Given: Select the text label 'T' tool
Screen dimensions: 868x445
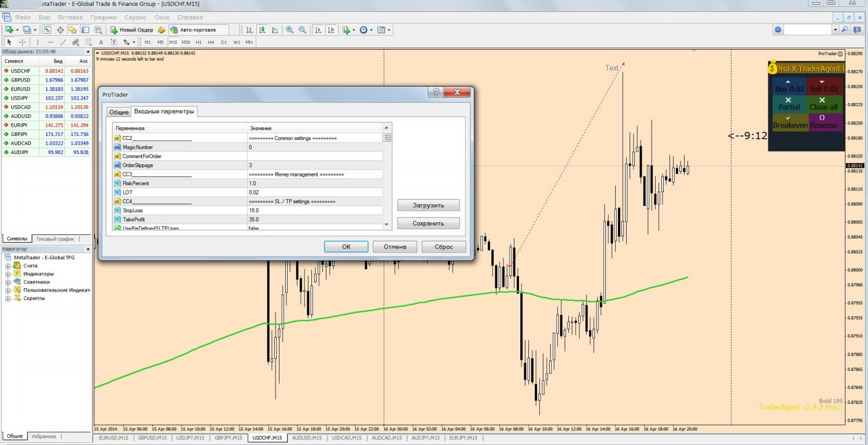Looking at the screenshot, I should [114, 42].
